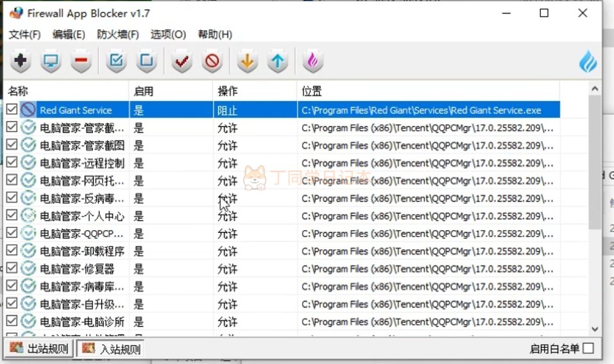Open the 防火墙(F) menu
The width and height of the screenshot is (614, 364).
118,35
